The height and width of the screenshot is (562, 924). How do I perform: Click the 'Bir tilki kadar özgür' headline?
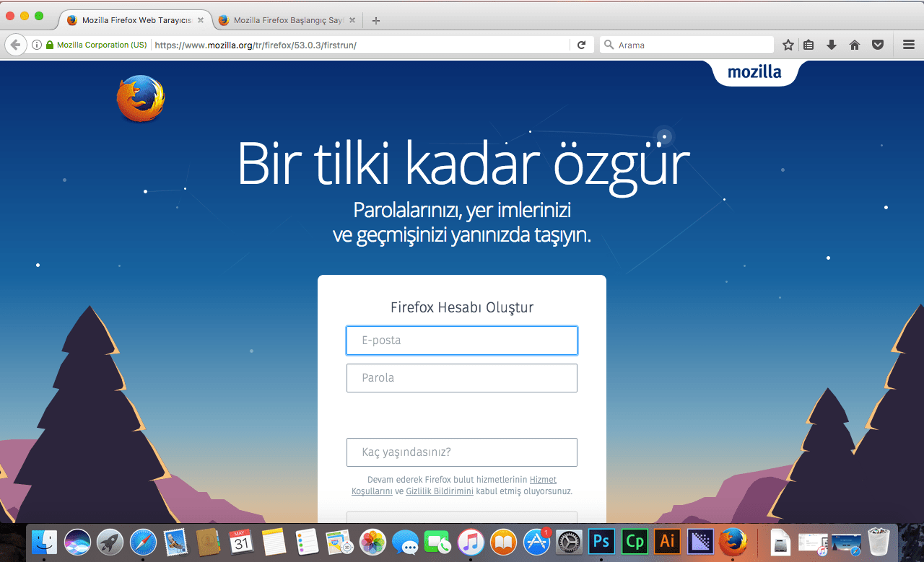pyautogui.click(x=462, y=166)
